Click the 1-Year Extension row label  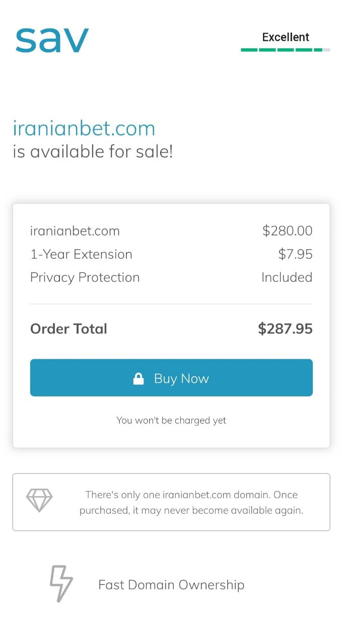[x=81, y=255]
